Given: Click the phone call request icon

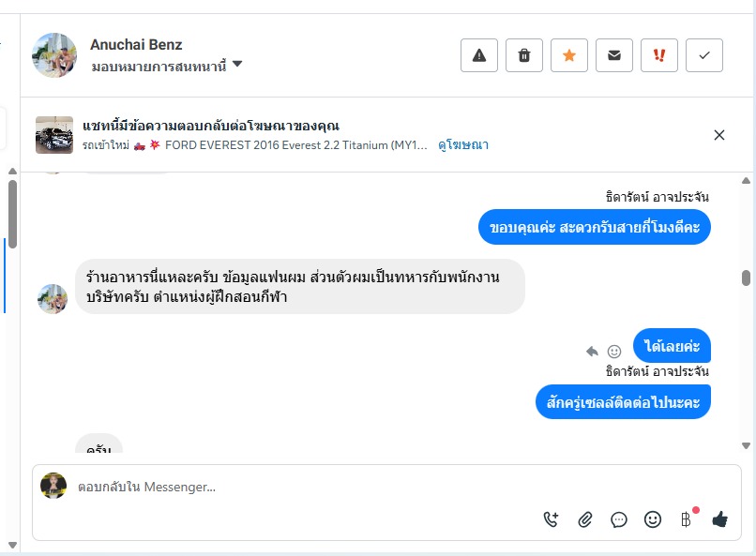Looking at the screenshot, I should 551,518.
